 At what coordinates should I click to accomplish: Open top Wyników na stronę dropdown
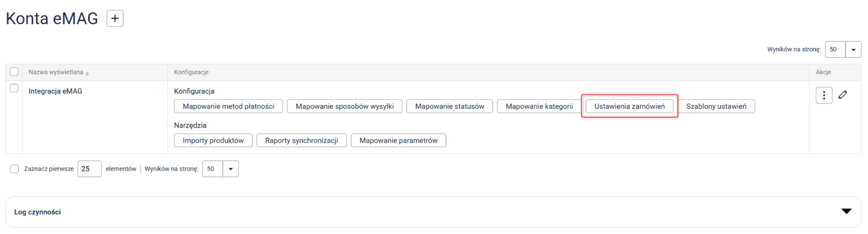[853, 49]
